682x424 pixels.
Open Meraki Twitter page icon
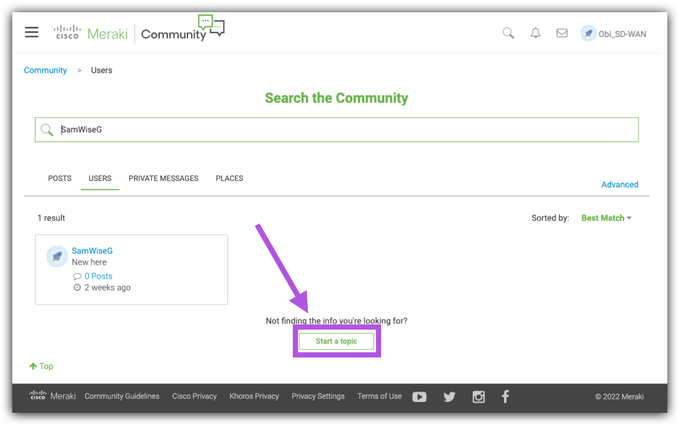click(x=449, y=397)
